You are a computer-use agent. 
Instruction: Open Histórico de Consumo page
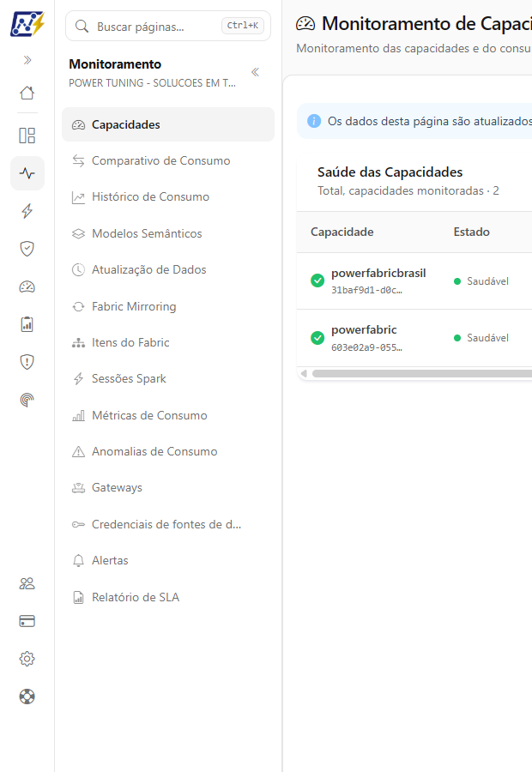point(168,197)
